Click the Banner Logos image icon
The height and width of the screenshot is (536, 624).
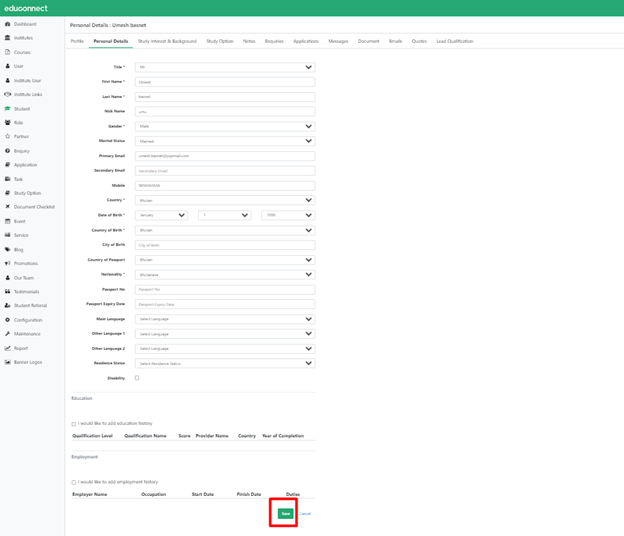(7, 362)
